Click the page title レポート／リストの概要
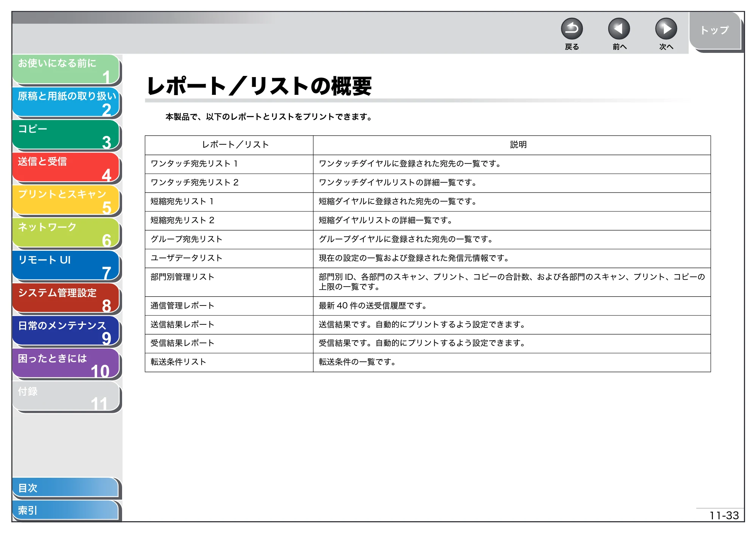The image size is (756, 534). pyautogui.click(x=259, y=86)
